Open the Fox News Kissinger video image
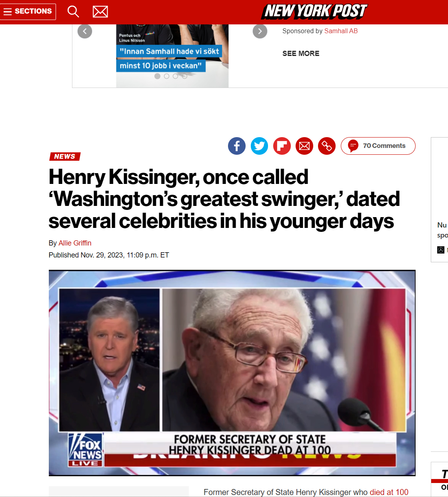Viewport: 448px width, 497px height. pos(232,373)
